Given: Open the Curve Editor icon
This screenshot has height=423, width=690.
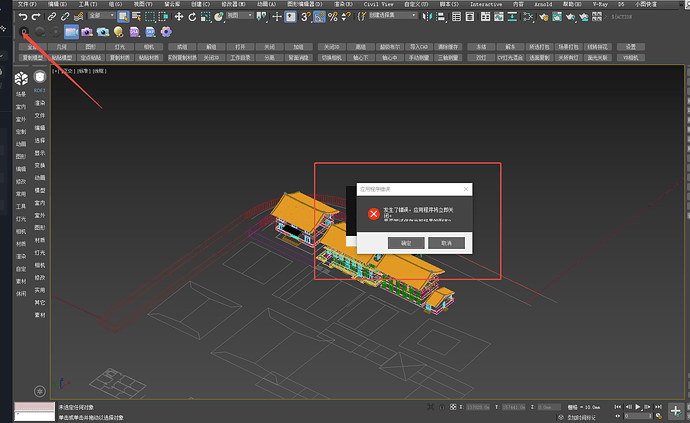Looking at the screenshot, I should pyautogui.click(x=499, y=17).
